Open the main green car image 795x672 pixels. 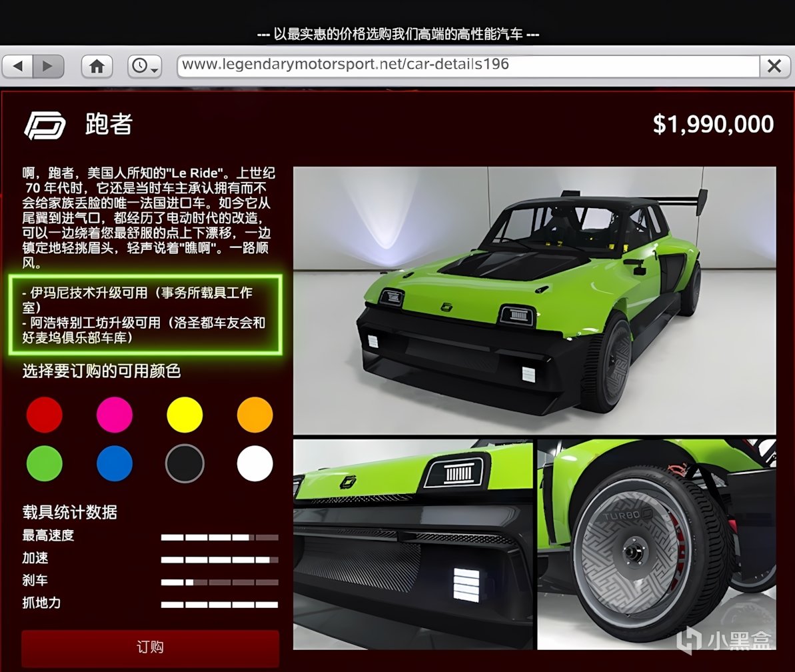click(x=534, y=300)
